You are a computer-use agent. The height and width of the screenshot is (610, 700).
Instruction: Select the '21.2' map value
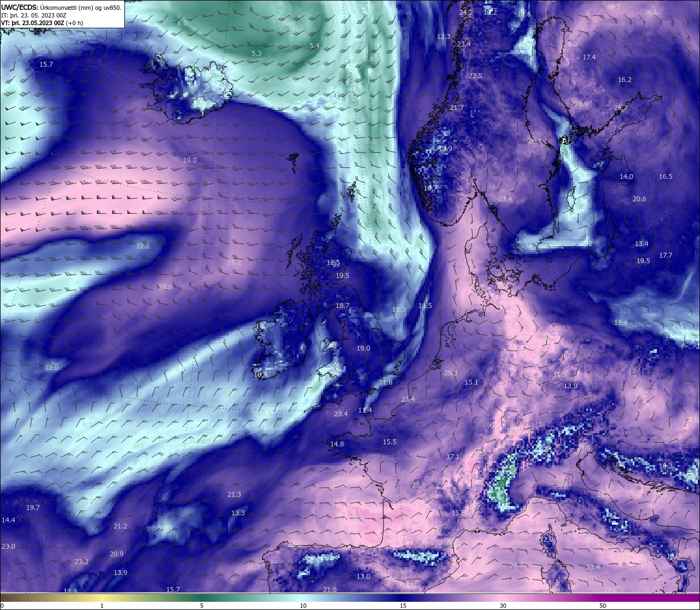[x=120, y=526]
